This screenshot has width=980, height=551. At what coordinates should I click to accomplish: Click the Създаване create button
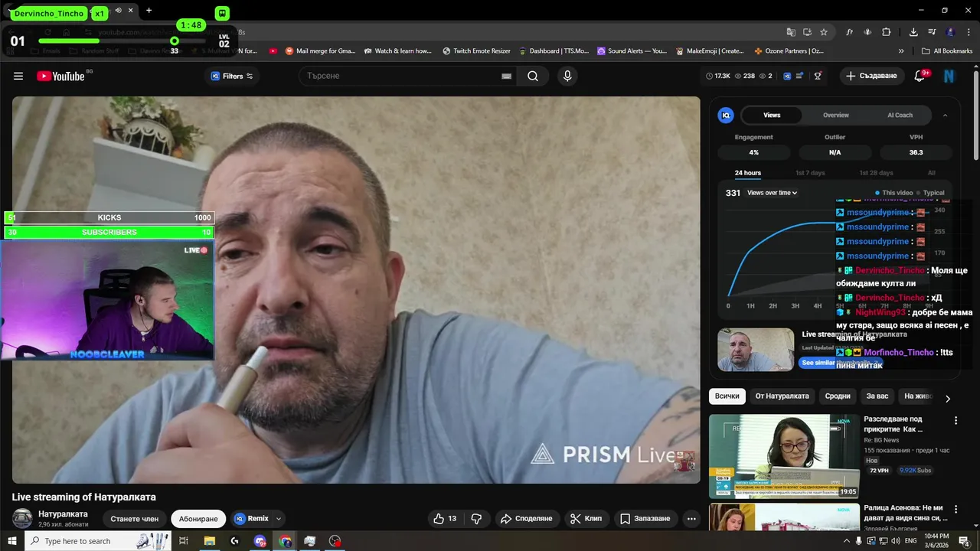tap(872, 76)
